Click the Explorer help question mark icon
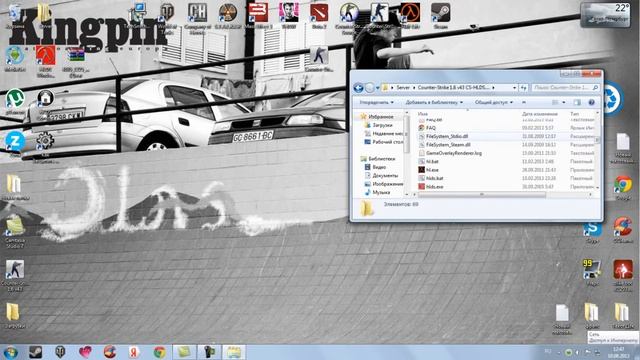 (x=591, y=102)
